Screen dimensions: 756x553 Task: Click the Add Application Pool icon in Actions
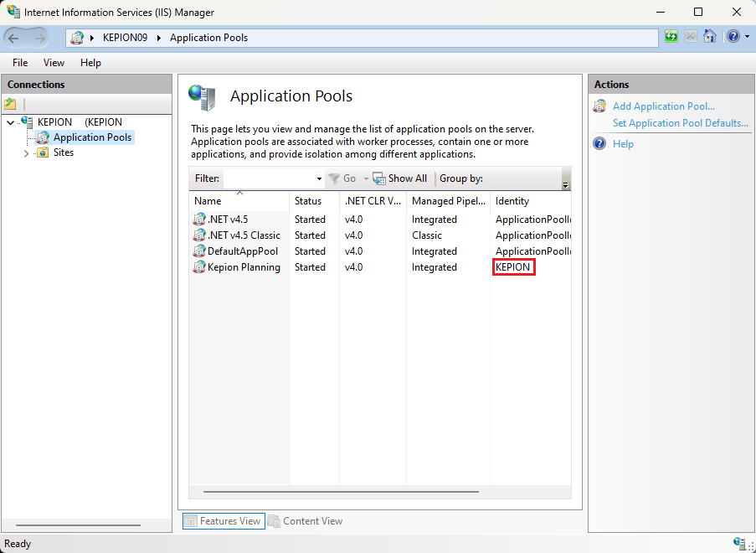pyautogui.click(x=599, y=106)
